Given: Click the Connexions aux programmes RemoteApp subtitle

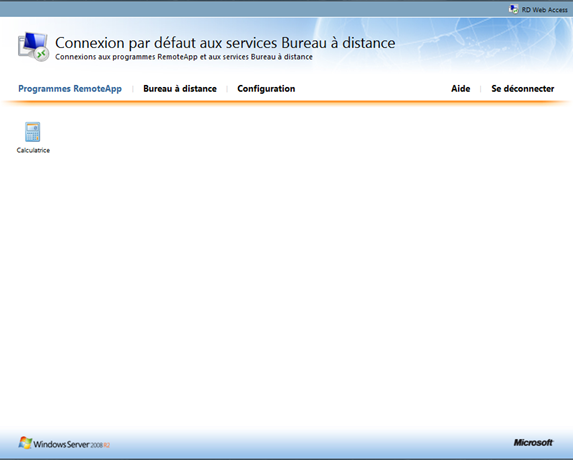Looking at the screenshot, I should [x=184, y=57].
